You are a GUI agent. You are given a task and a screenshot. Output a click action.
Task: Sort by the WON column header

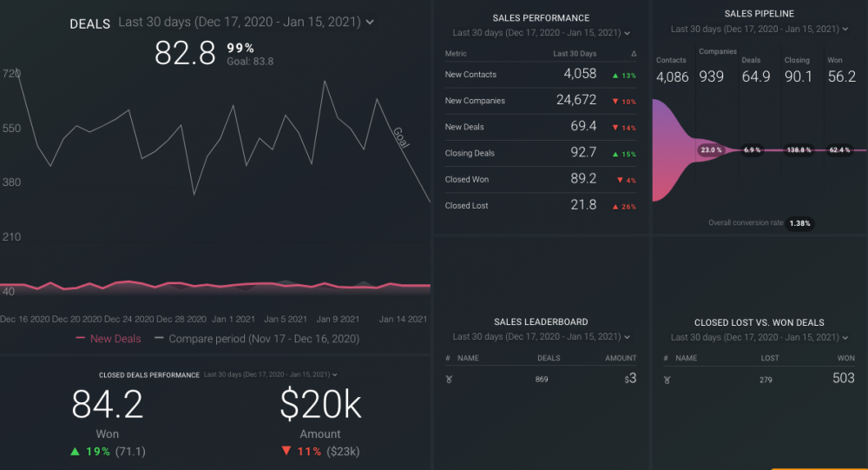(x=845, y=358)
